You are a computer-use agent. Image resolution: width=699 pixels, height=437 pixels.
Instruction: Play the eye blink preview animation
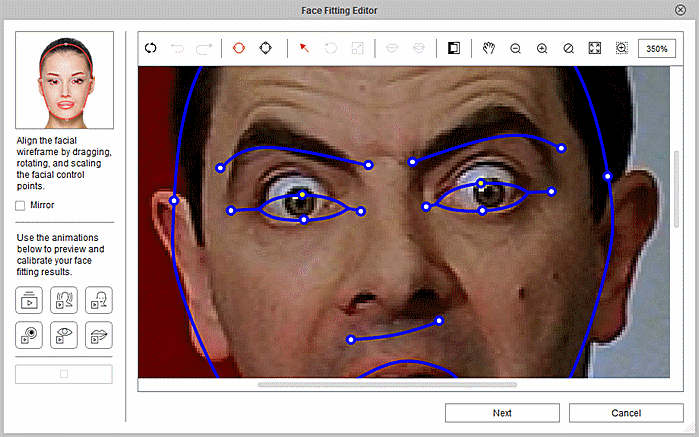64,334
